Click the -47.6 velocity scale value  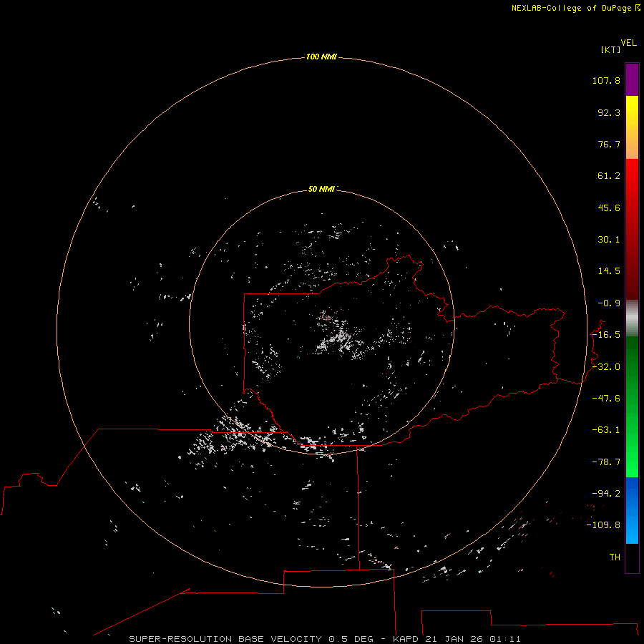point(606,399)
